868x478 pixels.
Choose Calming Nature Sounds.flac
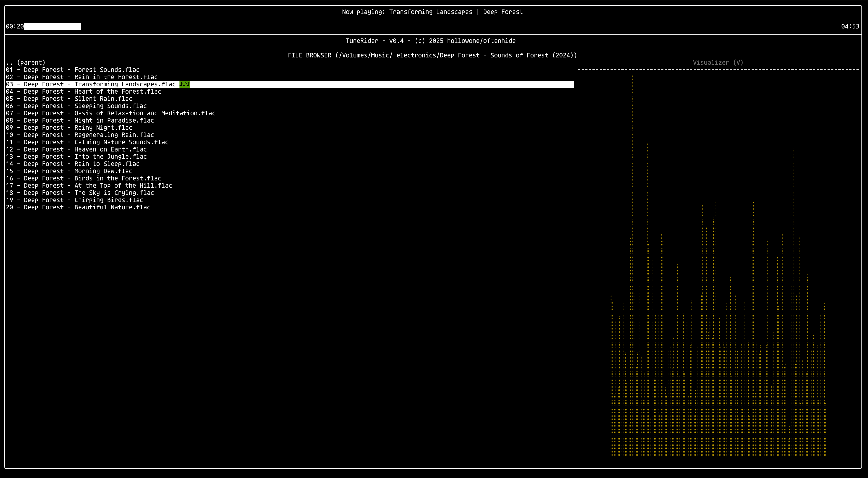point(87,142)
